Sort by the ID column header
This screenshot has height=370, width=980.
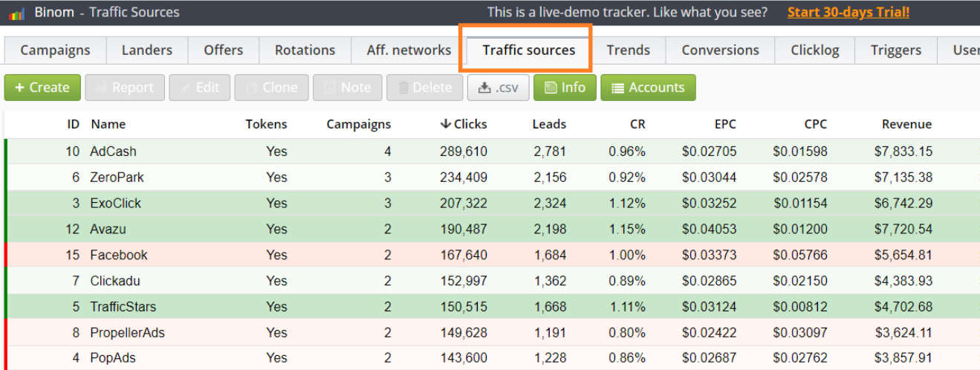click(x=73, y=124)
